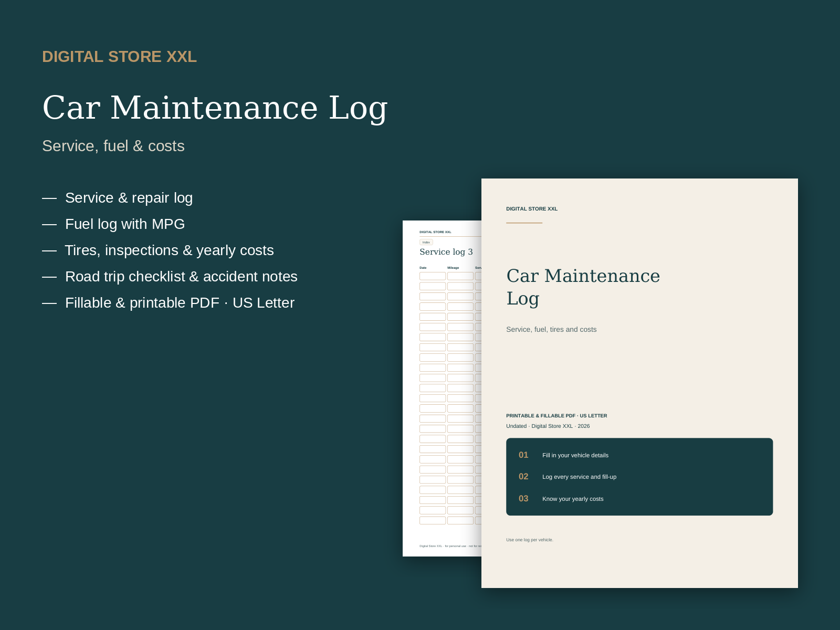The height and width of the screenshot is (630, 840).
Task: Click Fill in your vehicle details step
Action: click(x=575, y=455)
